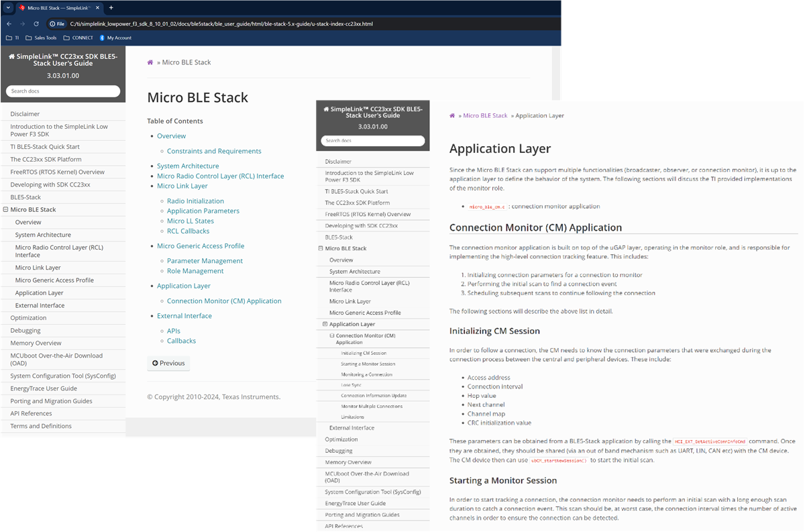Click Micro BLE Stack link in Application Layer breadcrumb
The image size is (805, 532).
(485, 115)
